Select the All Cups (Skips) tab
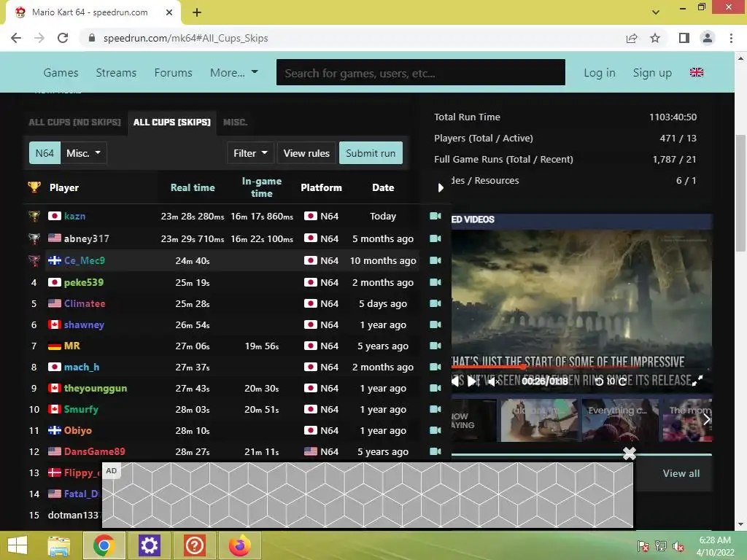 coord(172,122)
